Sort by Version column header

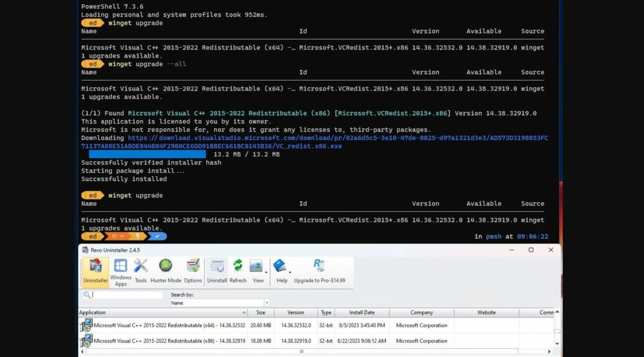point(296,312)
